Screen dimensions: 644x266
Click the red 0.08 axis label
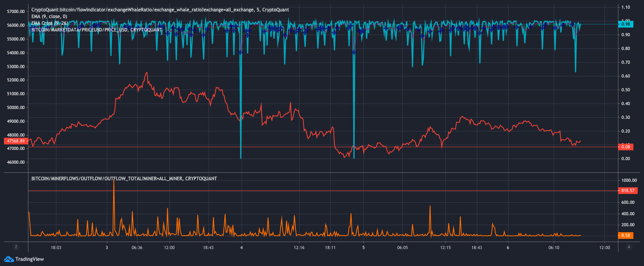tap(625, 147)
